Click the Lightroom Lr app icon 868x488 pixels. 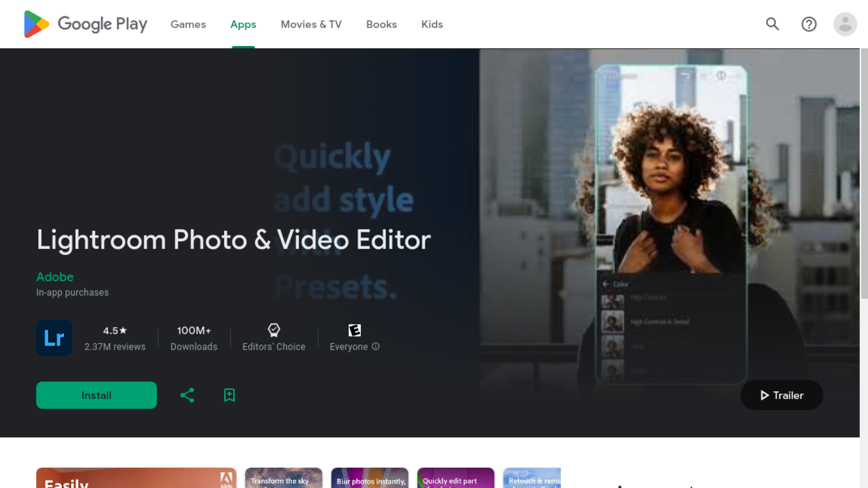tap(54, 338)
